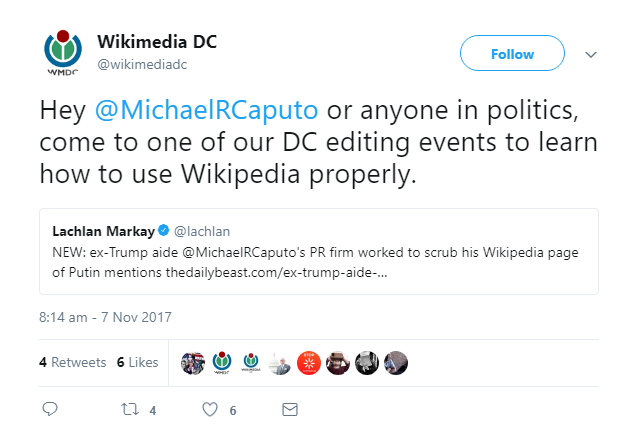Open the tweet options chevron dropdown
Viewport: 638px width, 447px height.
(589, 54)
